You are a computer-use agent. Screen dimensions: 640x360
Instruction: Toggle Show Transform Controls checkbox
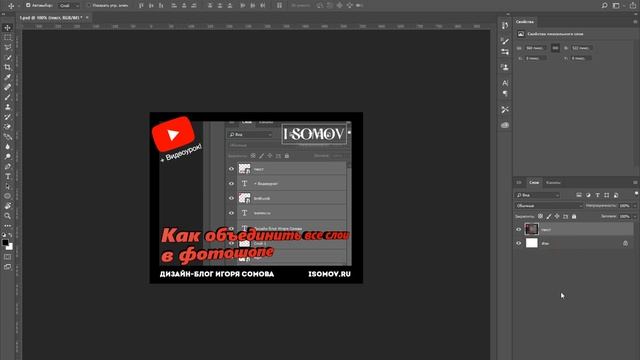point(89,5)
